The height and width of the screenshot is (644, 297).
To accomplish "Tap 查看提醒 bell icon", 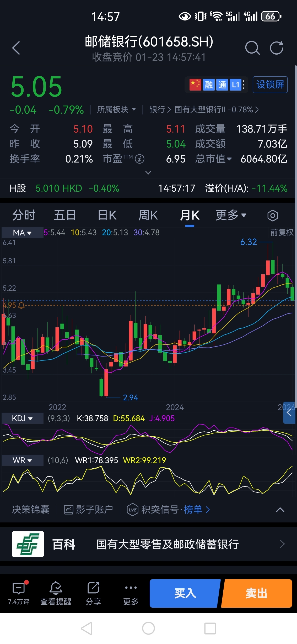I will (56, 588).
